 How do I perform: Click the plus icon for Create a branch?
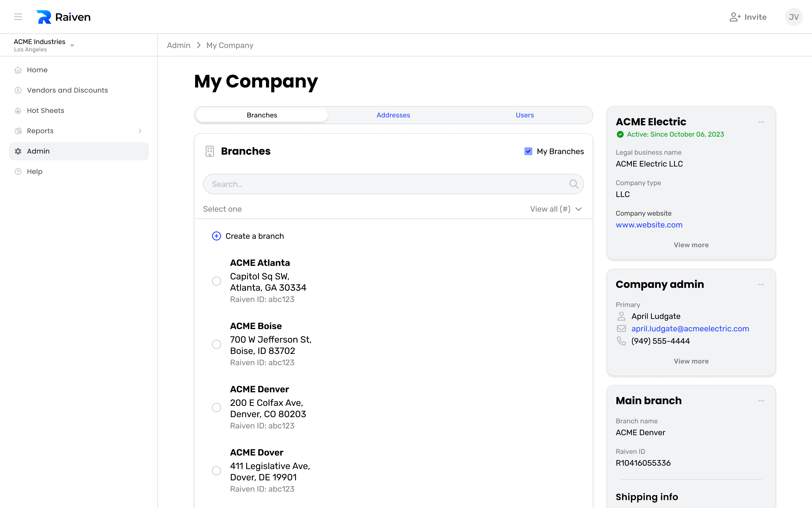pos(217,236)
